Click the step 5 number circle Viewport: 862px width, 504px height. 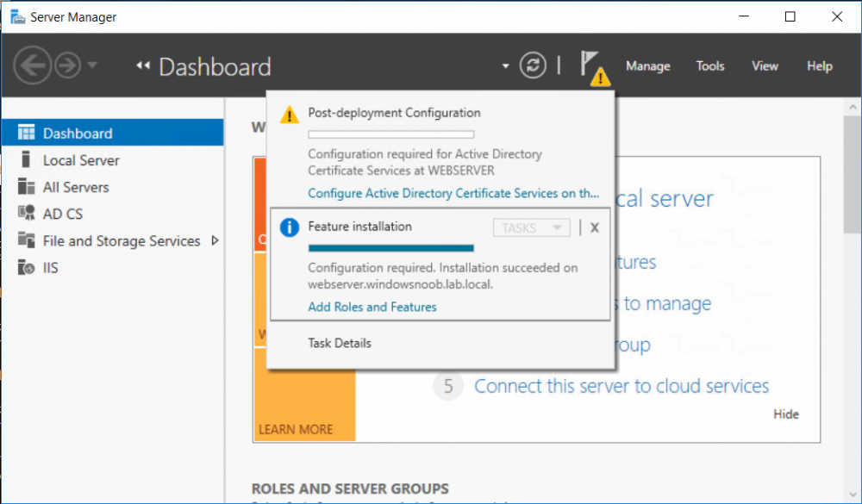pos(448,386)
